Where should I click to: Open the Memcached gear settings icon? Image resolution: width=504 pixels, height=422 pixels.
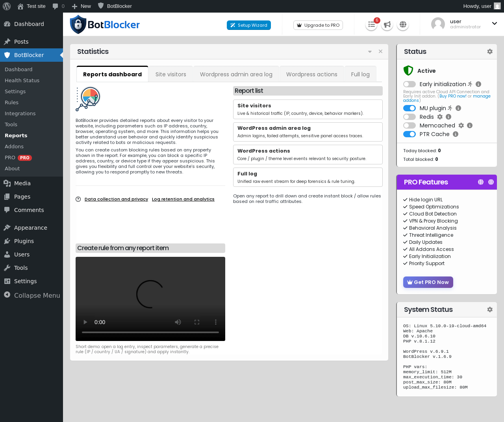pos(461,125)
